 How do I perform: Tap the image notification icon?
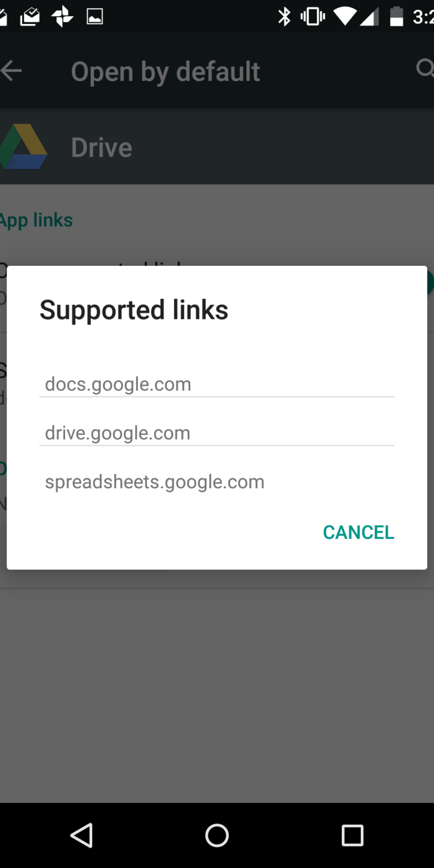[95, 17]
